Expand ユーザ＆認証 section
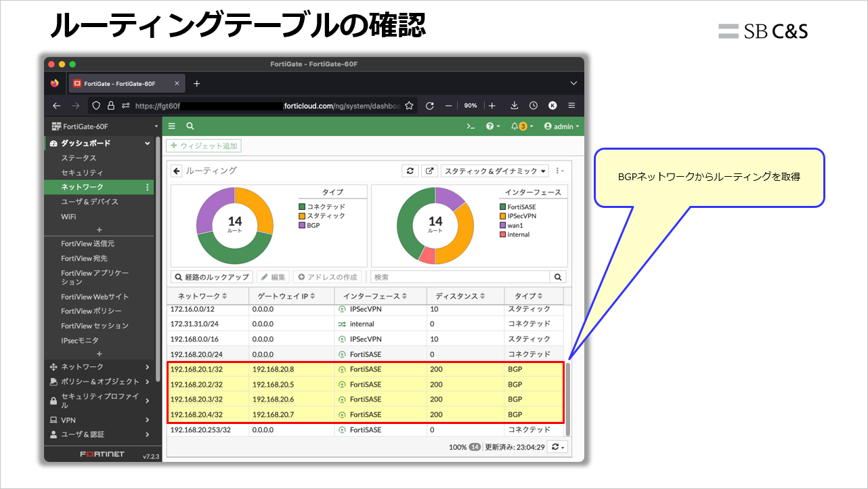The image size is (868, 489). click(100, 434)
